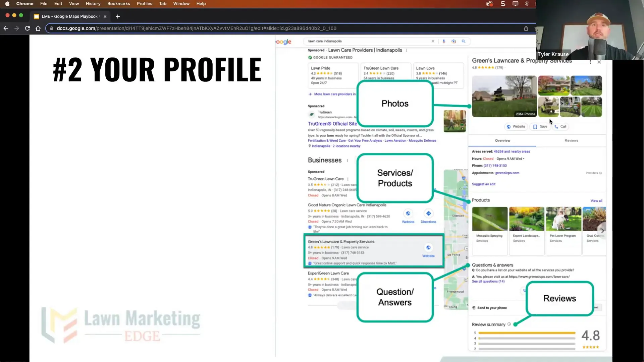The width and height of the screenshot is (644, 362).
Task: Click the browser back arrow
Action: (6, 28)
